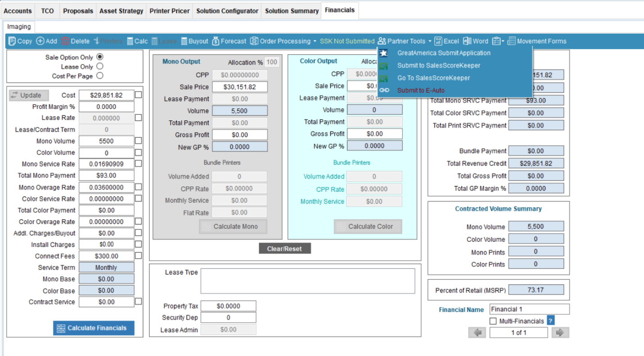Switch to the Solution Summary tab
Screen dimensions: 644x356
(x=292, y=11)
